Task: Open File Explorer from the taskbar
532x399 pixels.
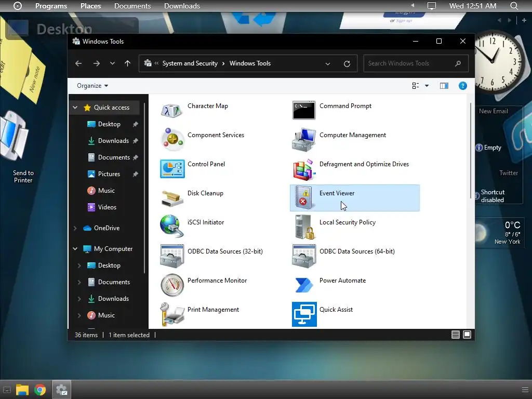Action: 22,390
